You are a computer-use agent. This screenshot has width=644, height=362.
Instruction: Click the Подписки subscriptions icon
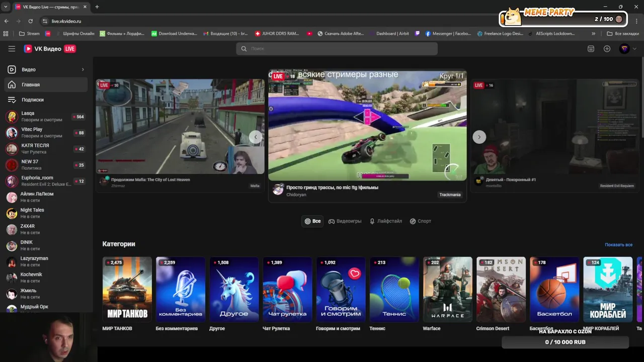coord(12,100)
